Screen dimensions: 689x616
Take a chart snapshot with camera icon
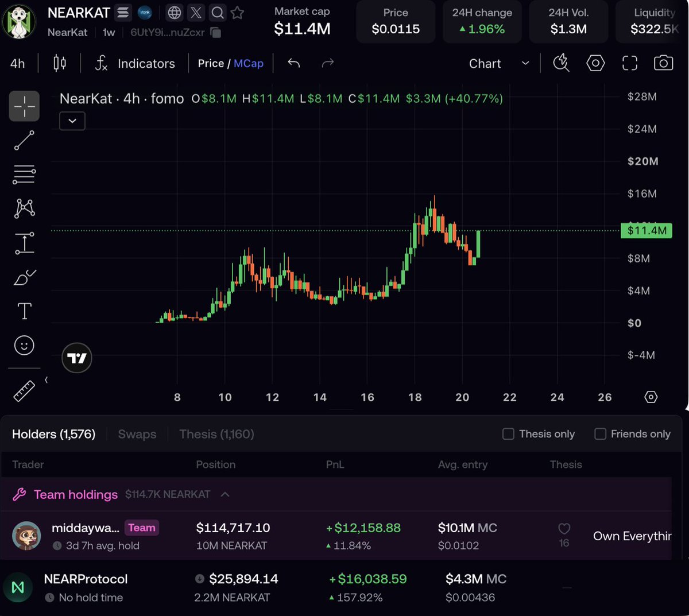663,63
